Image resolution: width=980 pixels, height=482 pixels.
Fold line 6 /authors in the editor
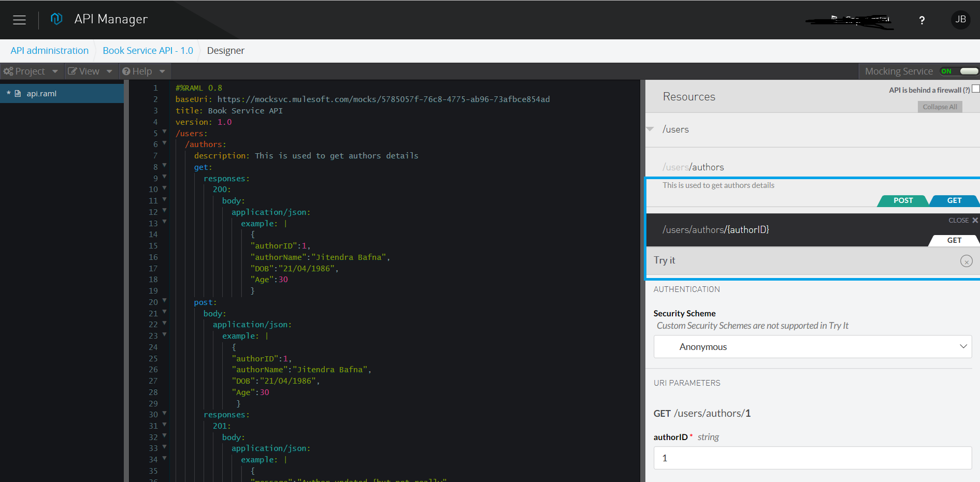click(164, 143)
